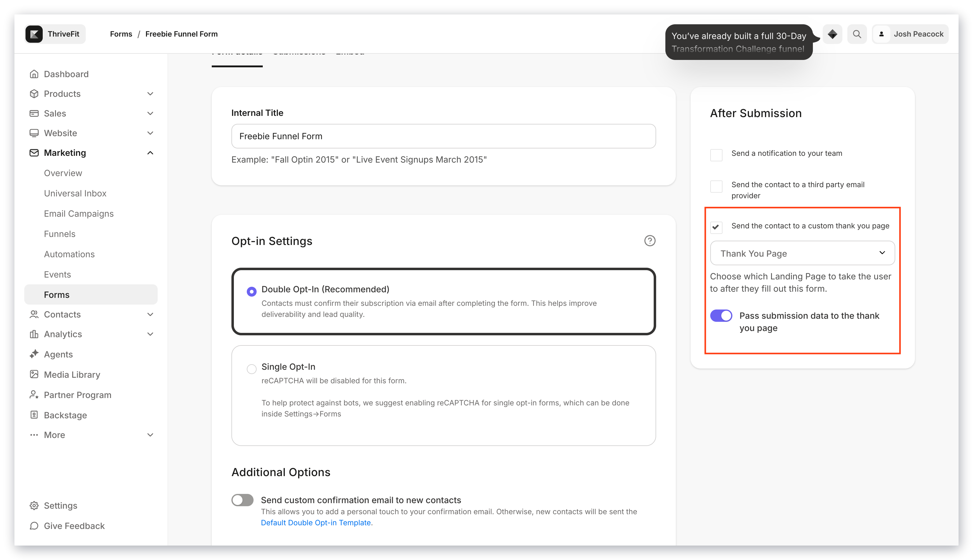Expand the Sales menu chevron
The height and width of the screenshot is (560, 973).
tap(150, 113)
